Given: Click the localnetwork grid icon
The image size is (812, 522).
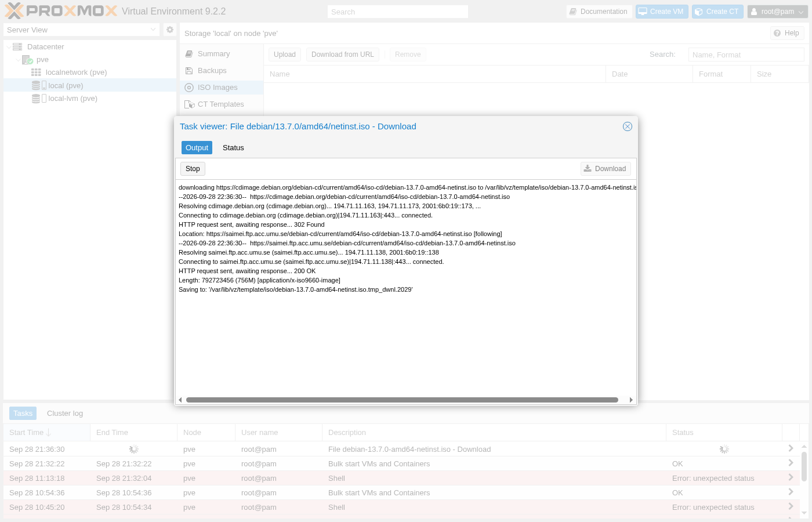Looking at the screenshot, I should [36, 72].
